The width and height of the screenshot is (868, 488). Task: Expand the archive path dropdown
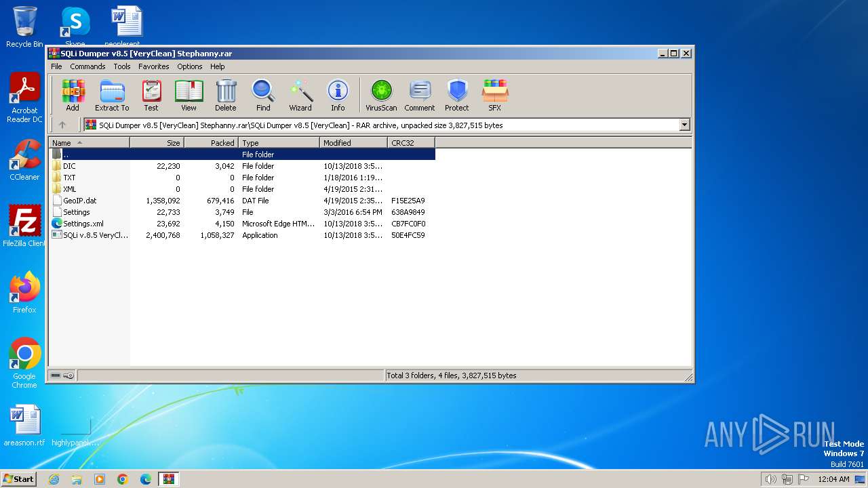(684, 125)
